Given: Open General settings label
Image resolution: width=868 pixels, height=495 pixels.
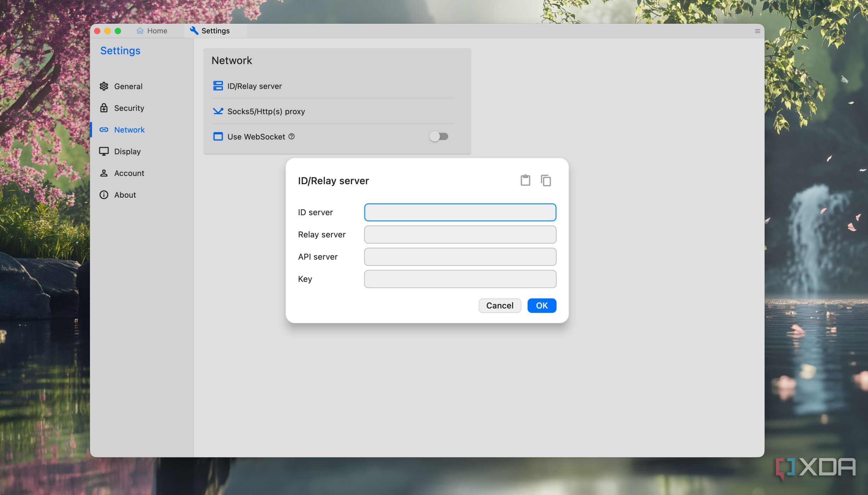Looking at the screenshot, I should pos(128,86).
